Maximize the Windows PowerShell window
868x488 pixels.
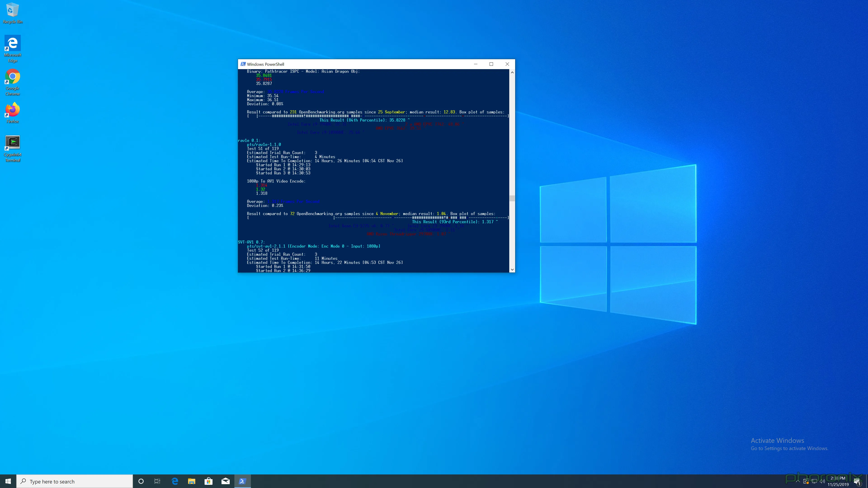491,64
